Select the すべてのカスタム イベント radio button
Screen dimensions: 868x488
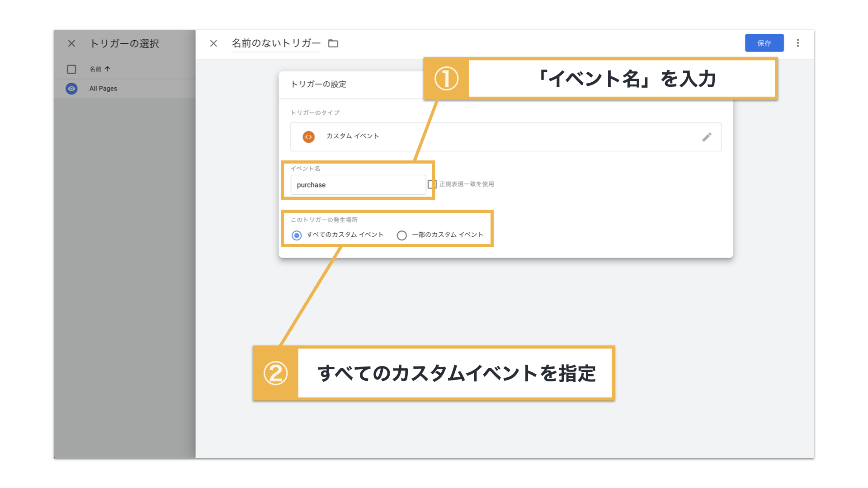297,235
